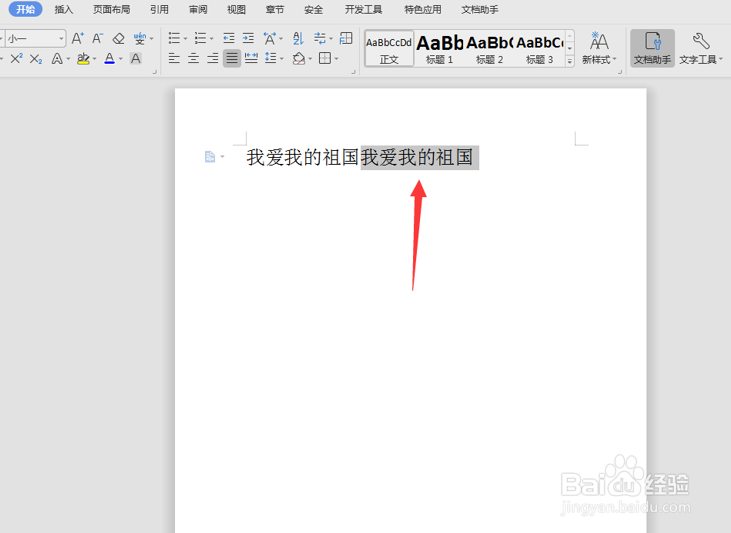Expand font color dropdown arrow
The image size is (731, 533).
click(x=121, y=59)
